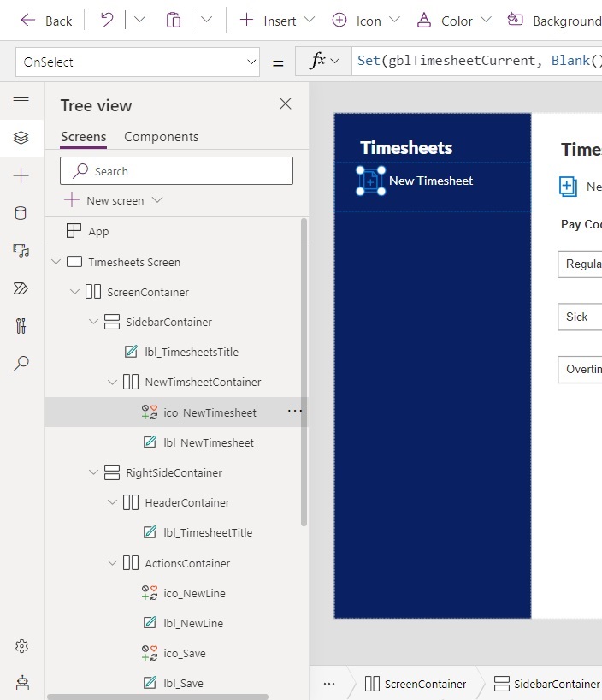Open the Tree view panel icon
This screenshot has width=602, height=700.
pyautogui.click(x=21, y=137)
